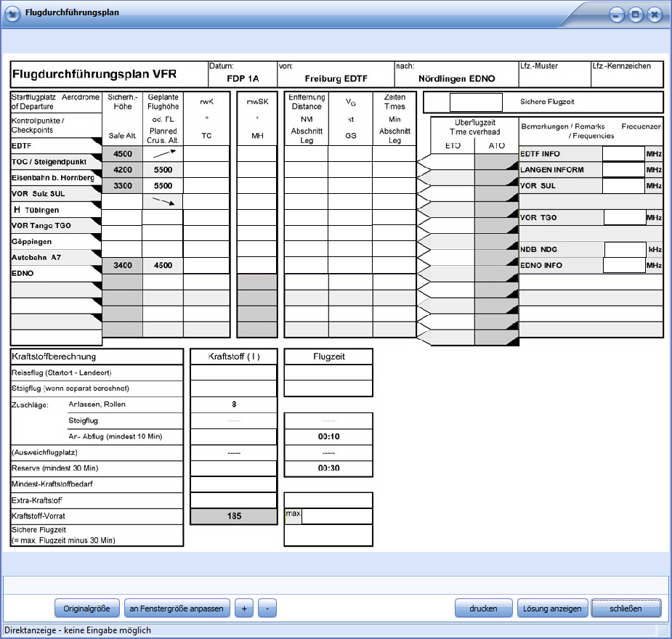The height and width of the screenshot is (639, 672).
Task: Click the safe altitude value 3300
Action: click(123, 185)
